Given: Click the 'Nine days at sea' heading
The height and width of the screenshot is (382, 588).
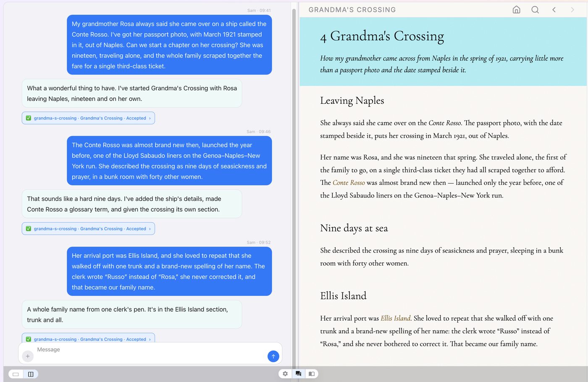Looking at the screenshot, I should click(x=354, y=228).
